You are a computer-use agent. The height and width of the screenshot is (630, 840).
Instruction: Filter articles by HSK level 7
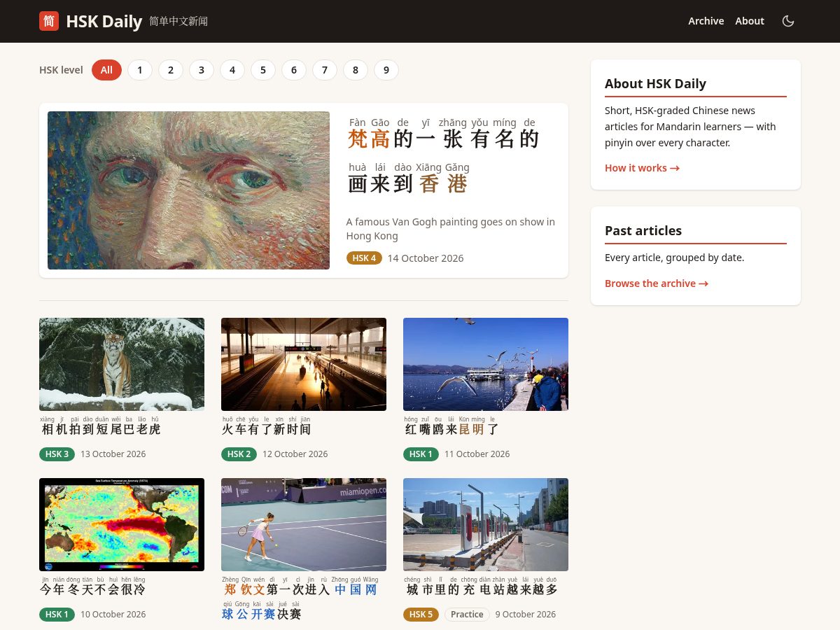pyautogui.click(x=325, y=70)
